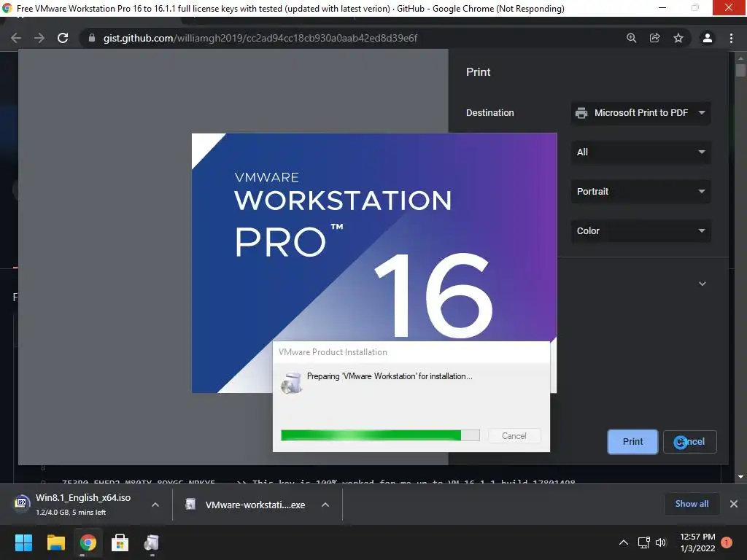
Task: Open the Color mode dropdown
Action: 640,231
